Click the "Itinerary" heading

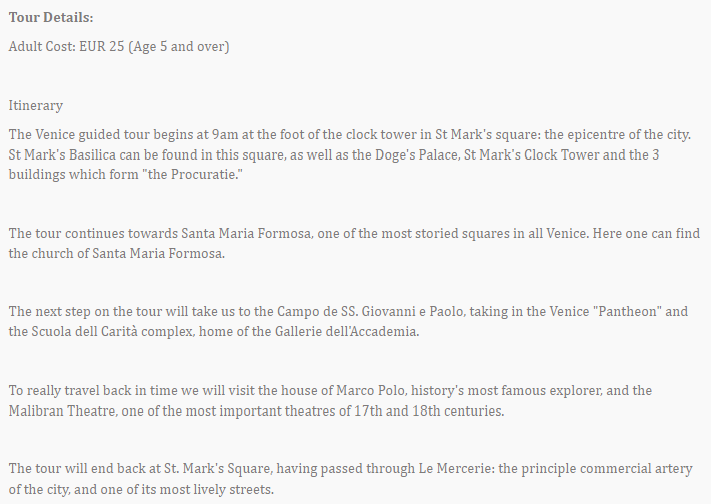coord(36,105)
